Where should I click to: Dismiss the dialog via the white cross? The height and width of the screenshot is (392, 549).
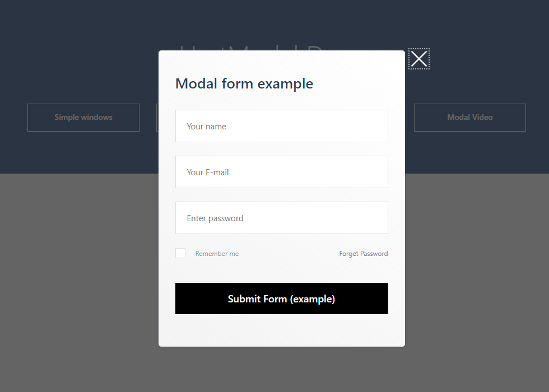[419, 59]
